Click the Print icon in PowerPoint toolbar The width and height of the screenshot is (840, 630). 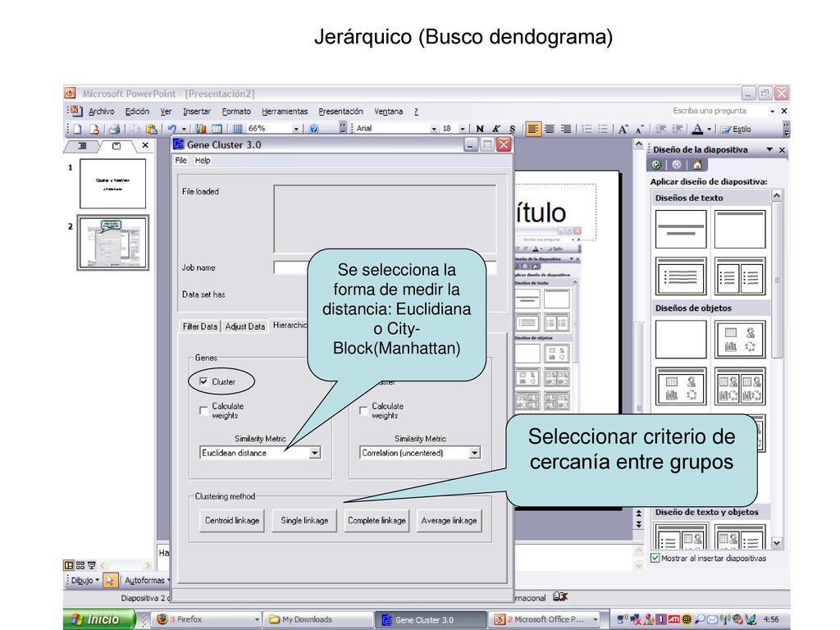[x=114, y=129]
